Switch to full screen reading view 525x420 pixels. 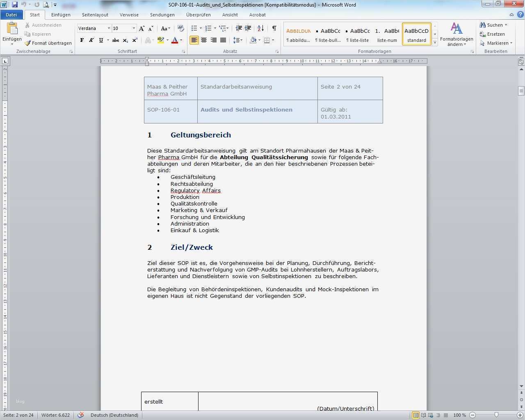[423, 415]
